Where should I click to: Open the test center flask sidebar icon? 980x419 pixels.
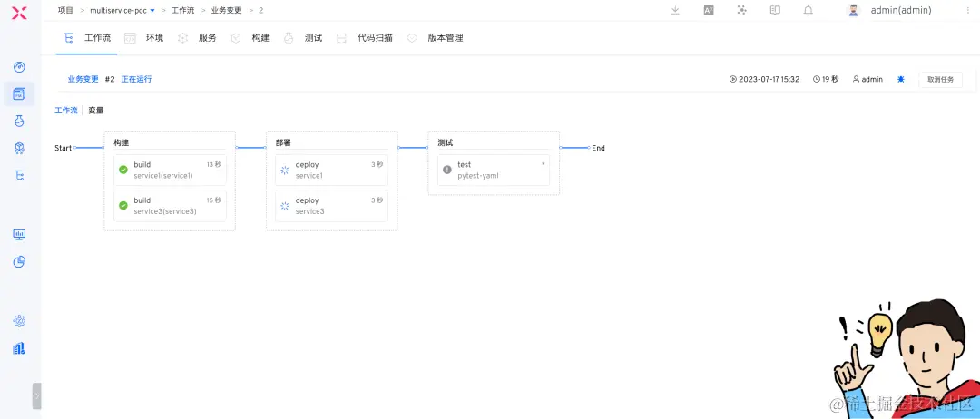click(19, 122)
